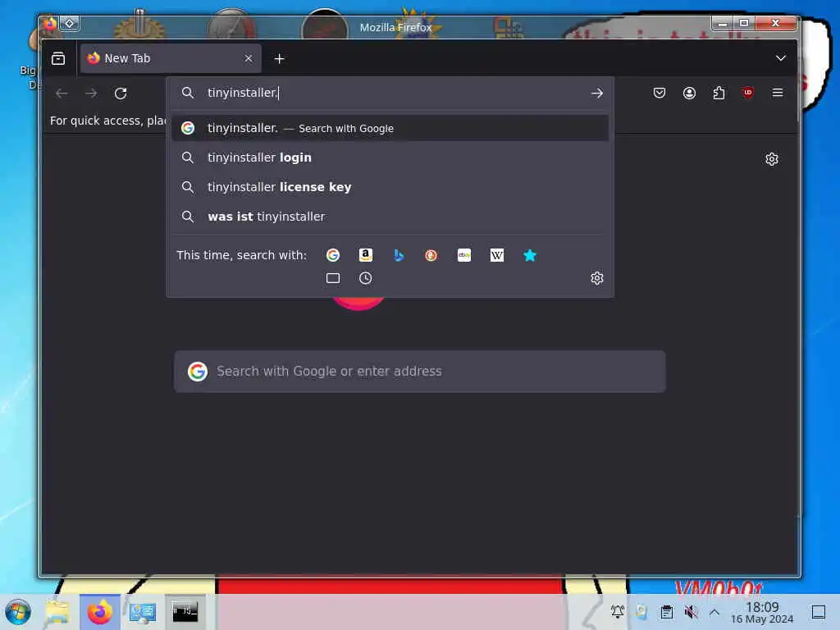Click show desktop button in taskbar

pos(818,612)
